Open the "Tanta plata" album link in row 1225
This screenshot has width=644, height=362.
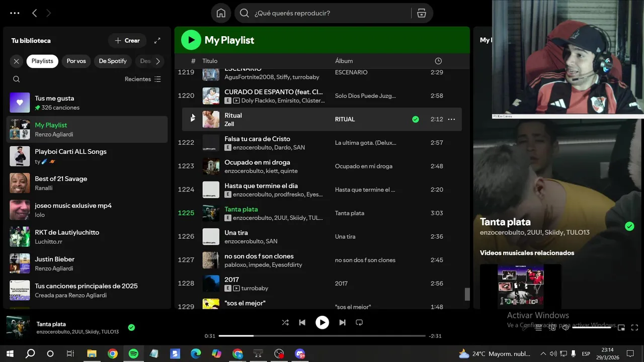pos(350,213)
